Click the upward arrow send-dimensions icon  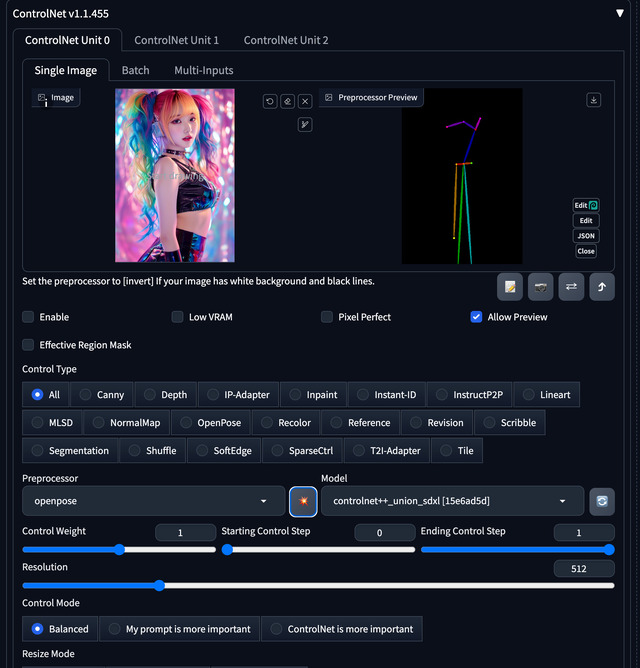pos(602,287)
